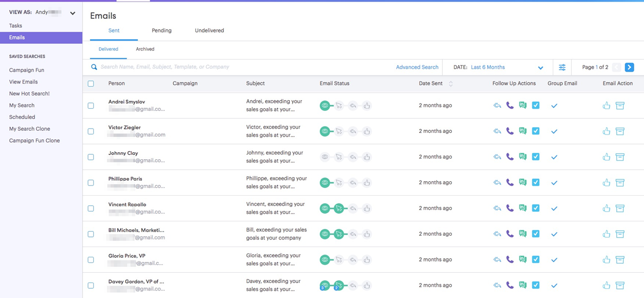The height and width of the screenshot is (298, 644).
Task: Select the Gloria Price row checkbox
Action: 91,260
